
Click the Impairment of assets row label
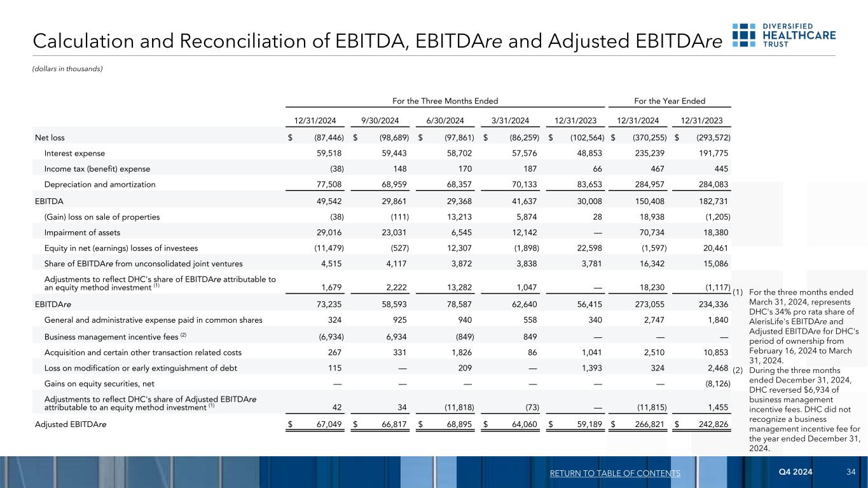click(81, 233)
